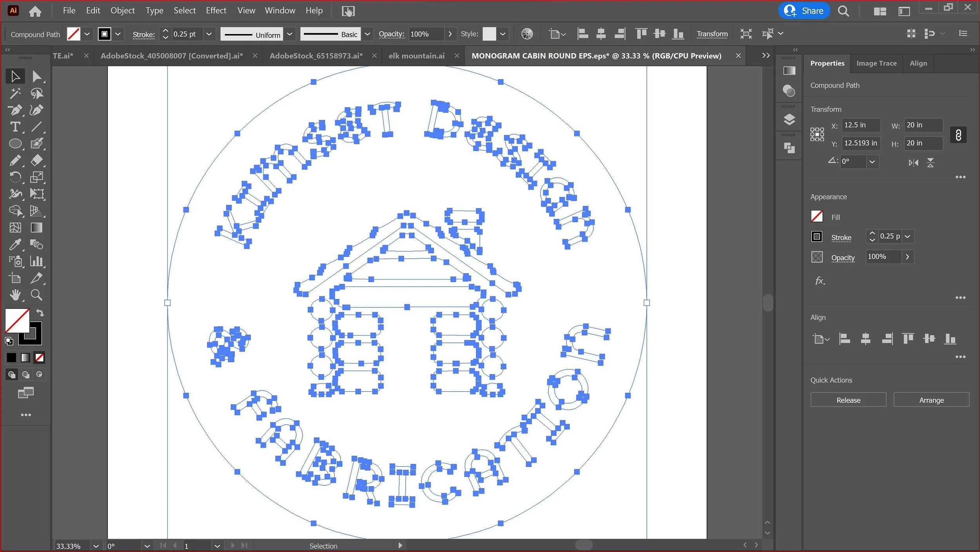
Task: Choose the Eyedropper tool
Action: point(15,245)
